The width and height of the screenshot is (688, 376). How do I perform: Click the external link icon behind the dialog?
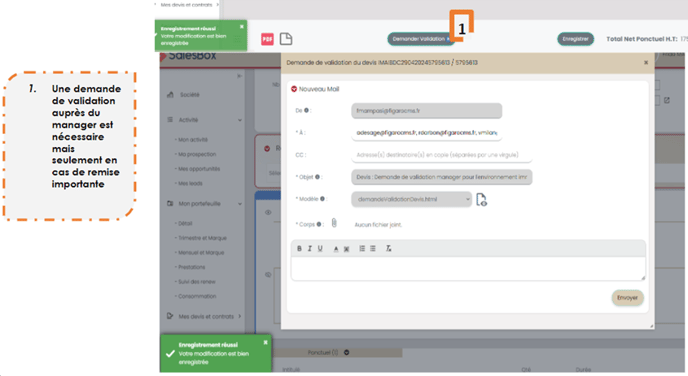[667, 100]
